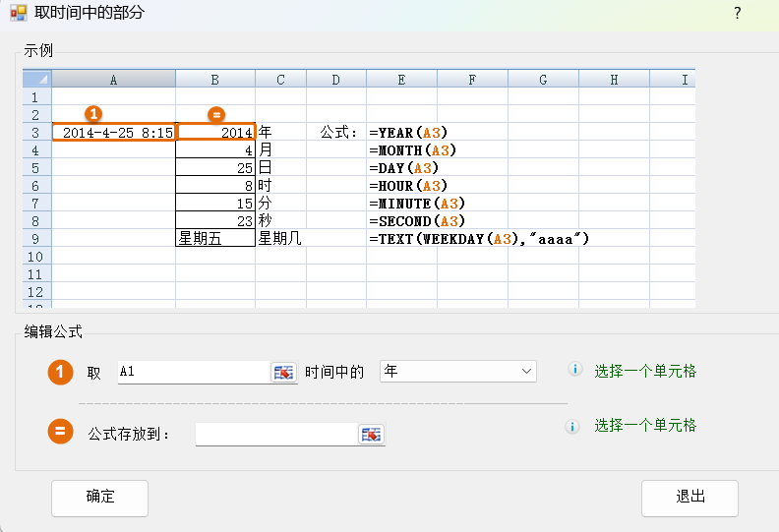Click the =YEAR(A3) formula in the example
The height and width of the screenshot is (532, 779).
(x=413, y=132)
